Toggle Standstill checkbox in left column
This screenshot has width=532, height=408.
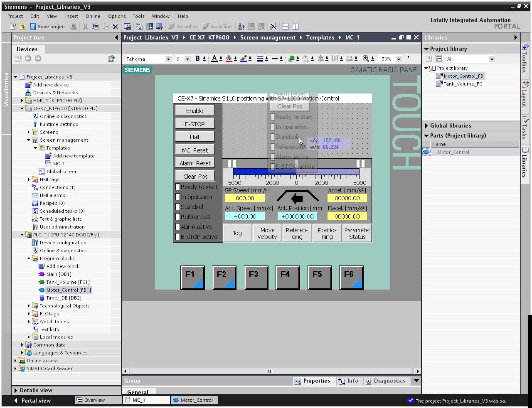pos(178,207)
